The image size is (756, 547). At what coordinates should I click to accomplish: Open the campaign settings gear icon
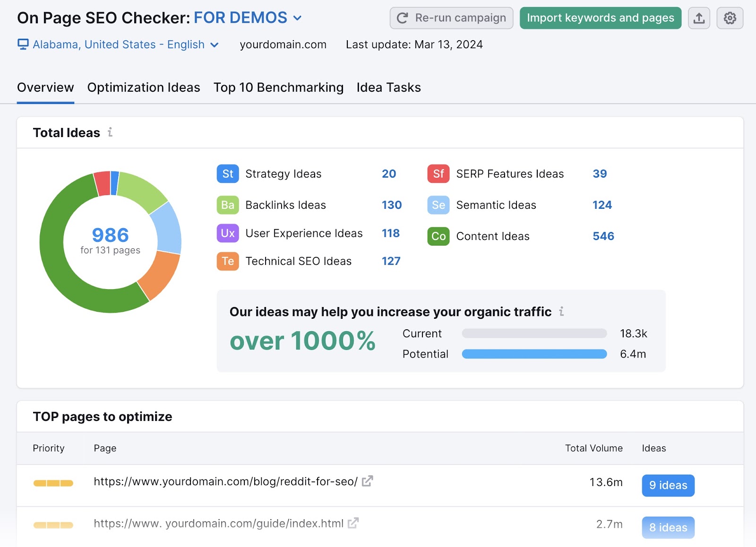tap(730, 17)
